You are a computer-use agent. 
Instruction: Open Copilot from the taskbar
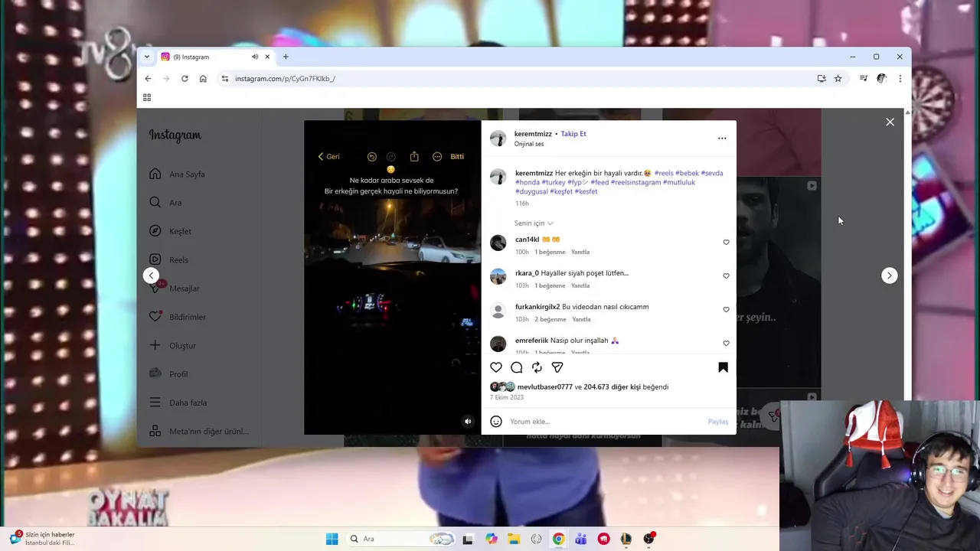tap(492, 539)
